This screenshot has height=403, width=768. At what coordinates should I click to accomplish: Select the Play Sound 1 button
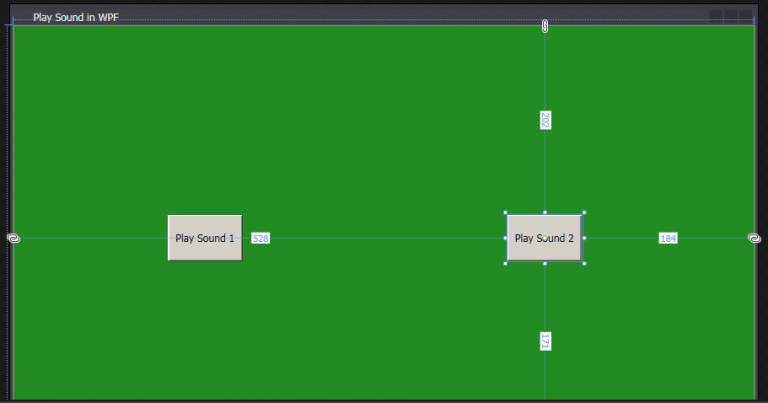[205, 238]
